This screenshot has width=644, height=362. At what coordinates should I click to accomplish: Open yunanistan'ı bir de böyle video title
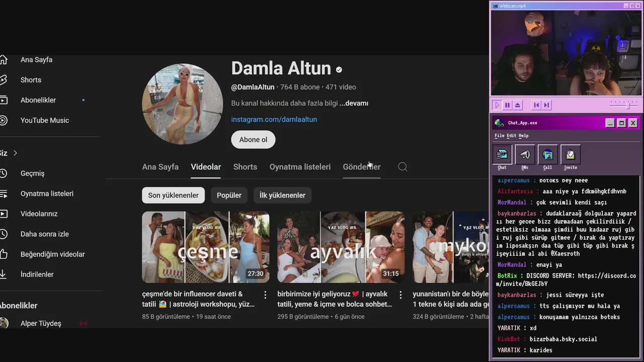pyautogui.click(x=451, y=299)
